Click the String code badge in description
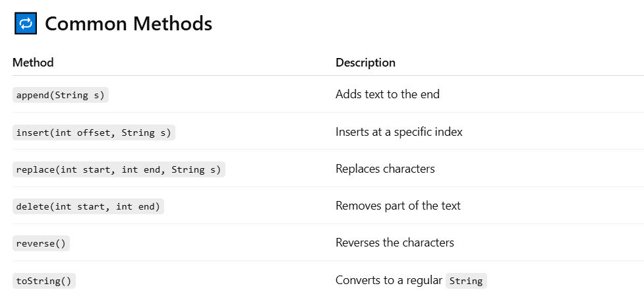The height and width of the screenshot is (292, 644). pos(466,281)
